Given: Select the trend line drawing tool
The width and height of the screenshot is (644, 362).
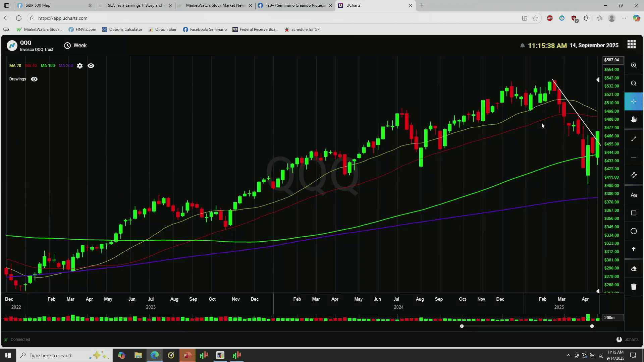Looking at the screenshot, I should tap(633, 139).
